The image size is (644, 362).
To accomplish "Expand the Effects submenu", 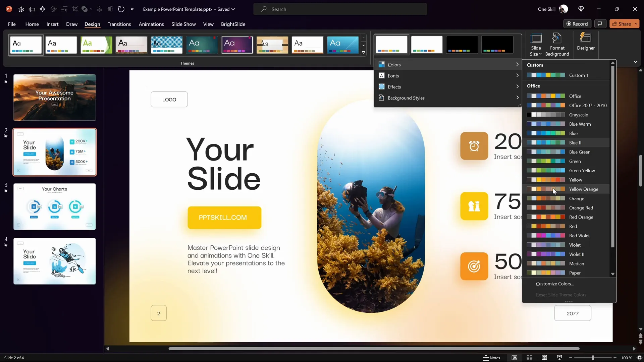I will [x=448, y=87].
